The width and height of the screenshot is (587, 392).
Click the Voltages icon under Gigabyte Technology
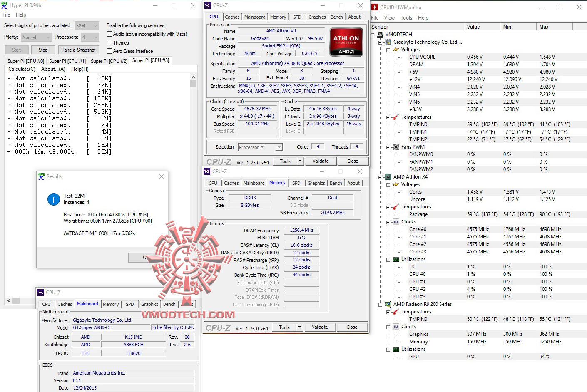[396, 50]
